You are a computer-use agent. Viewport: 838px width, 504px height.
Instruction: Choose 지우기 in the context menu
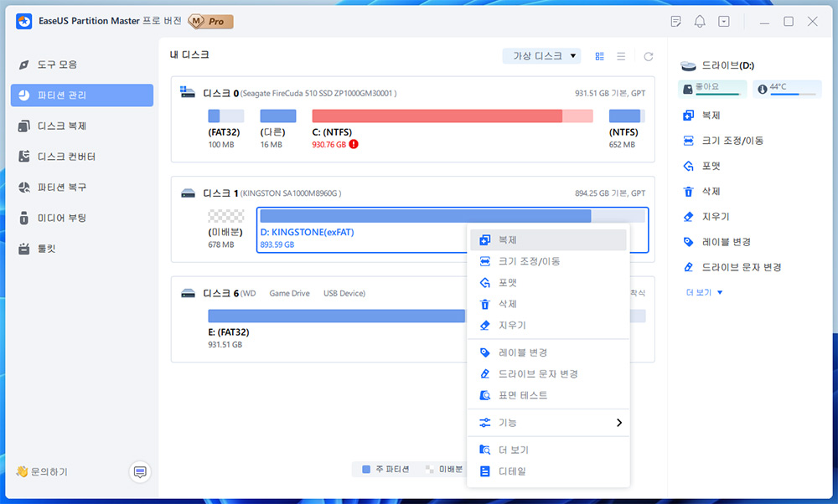548,326
